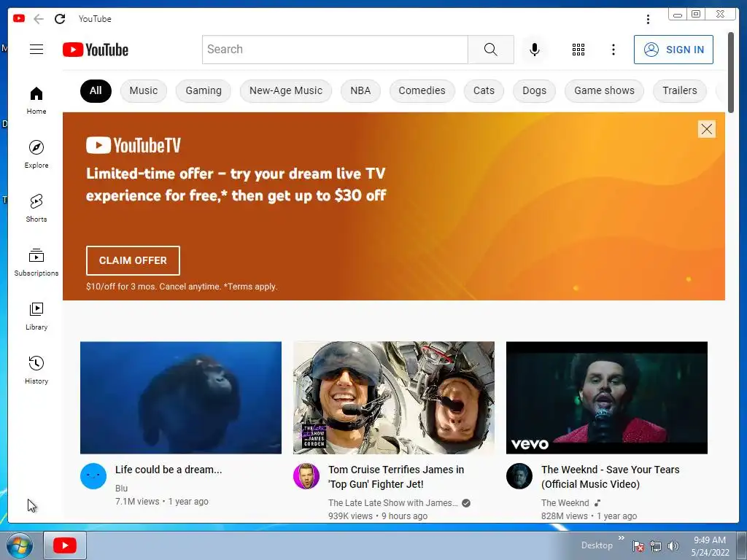
Task: Select the Comedies filter chip
Action: click(422, 91)
